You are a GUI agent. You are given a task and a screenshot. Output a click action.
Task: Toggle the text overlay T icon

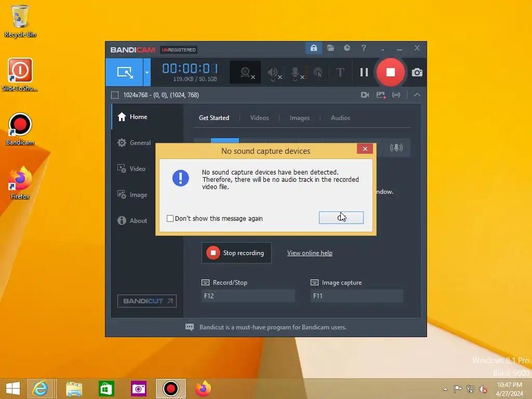click(340, 72)
